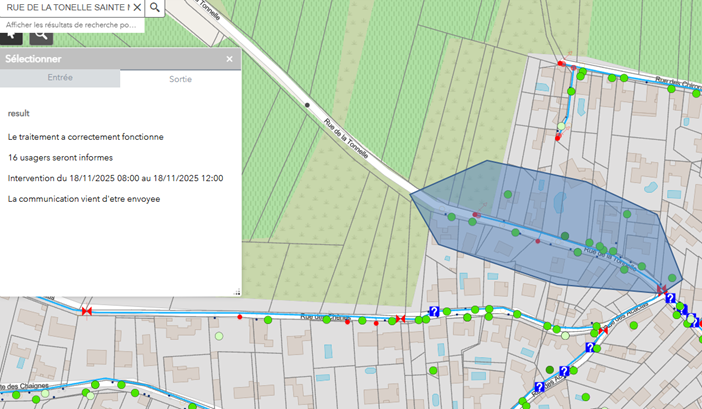Screen dimensions: 702x409
Task: Click the red valve at top near Rue des Chaignes
Action: coord(561,64)
